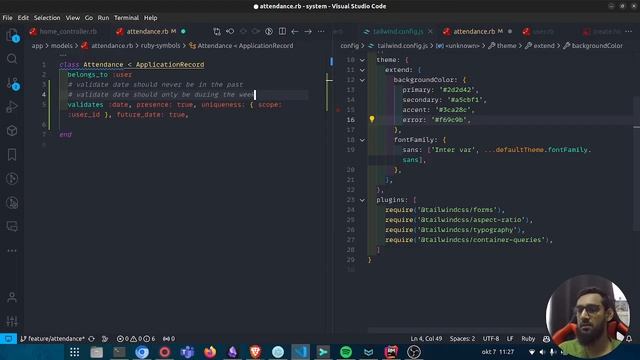Open the Run menu
The height and width of the screenshot is (360, 640).
[x=103, y=18]
